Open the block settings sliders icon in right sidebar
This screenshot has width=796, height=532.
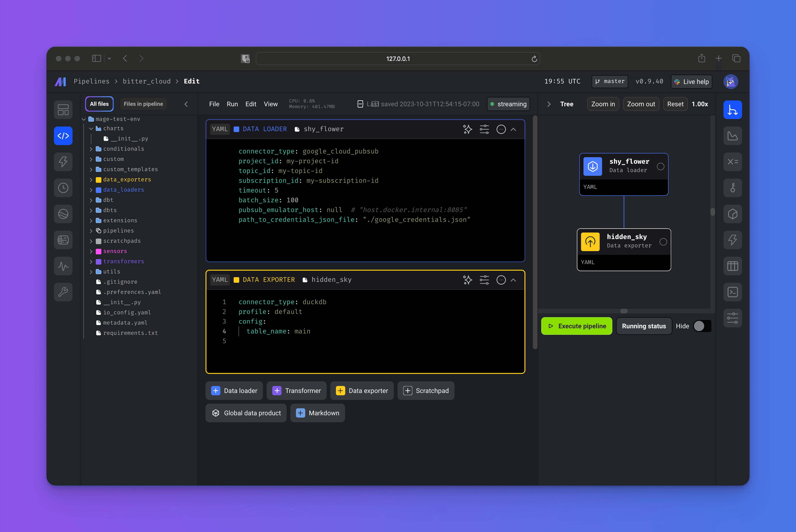[x=733, y=318]
